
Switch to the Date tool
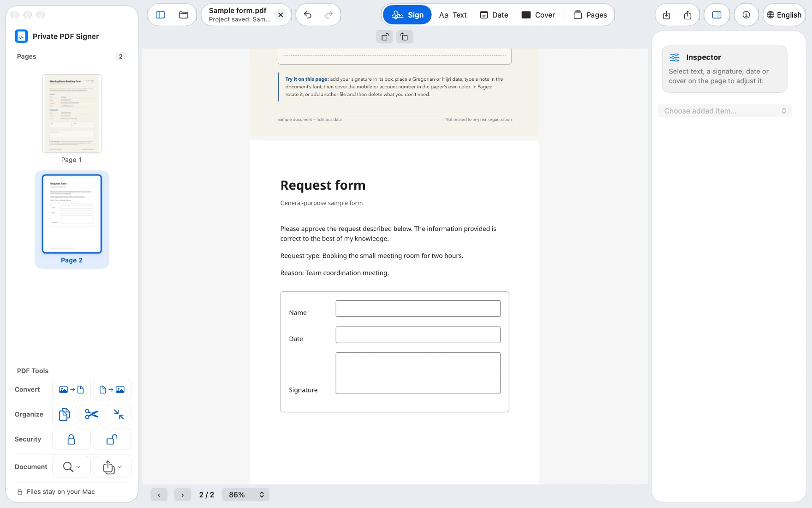(x=494, y=15)
